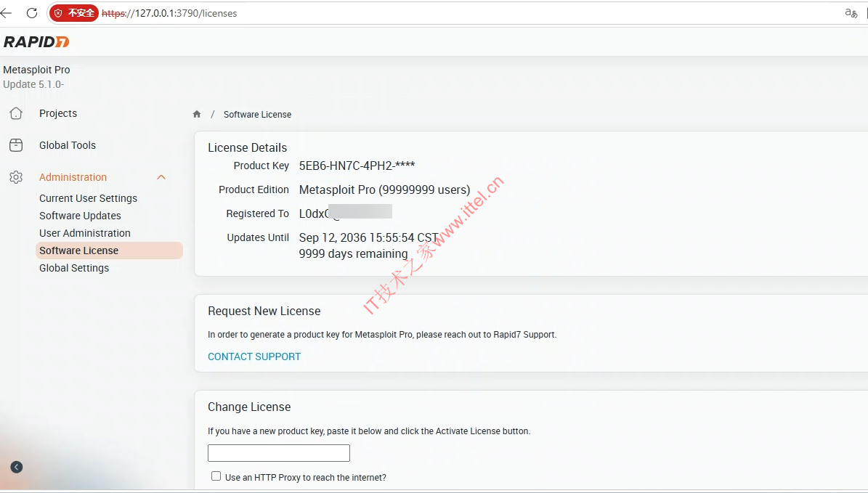Click the Rapid7 logo
Image resolution: width=868 pixels, height=493 pixels.
(x=36, y=42)
